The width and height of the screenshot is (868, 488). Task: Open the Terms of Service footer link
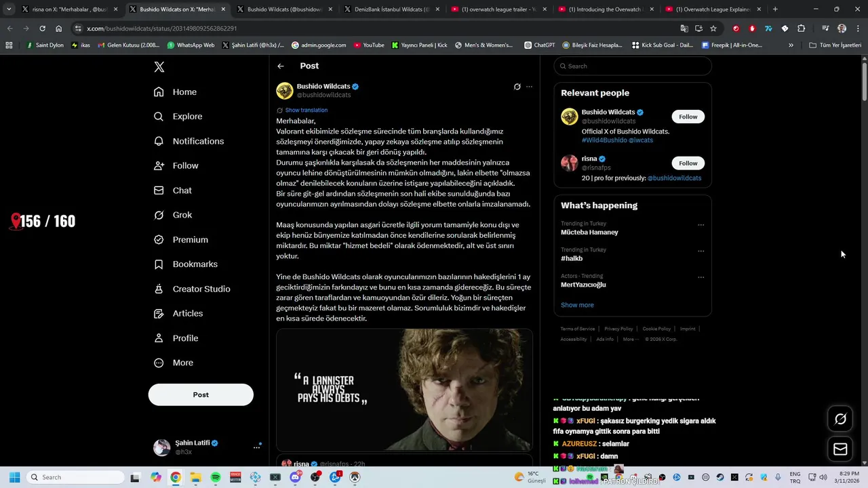(578, 329)
